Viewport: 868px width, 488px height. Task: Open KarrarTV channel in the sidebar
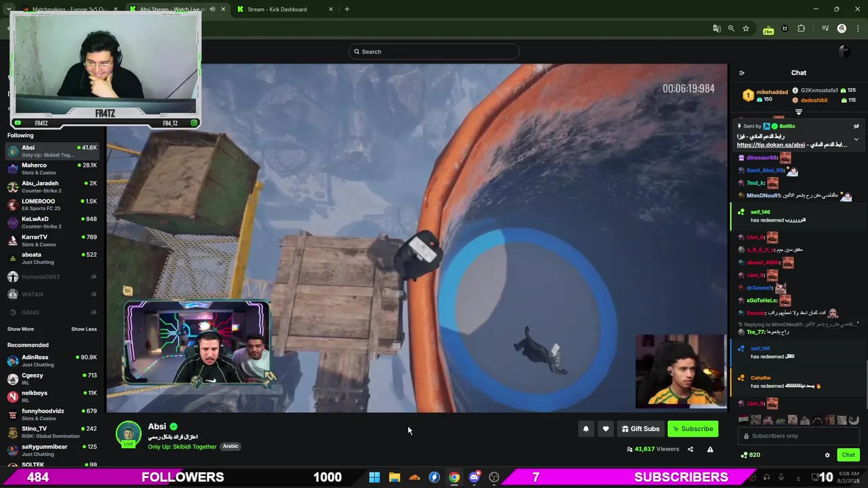(x=53, y=240)
